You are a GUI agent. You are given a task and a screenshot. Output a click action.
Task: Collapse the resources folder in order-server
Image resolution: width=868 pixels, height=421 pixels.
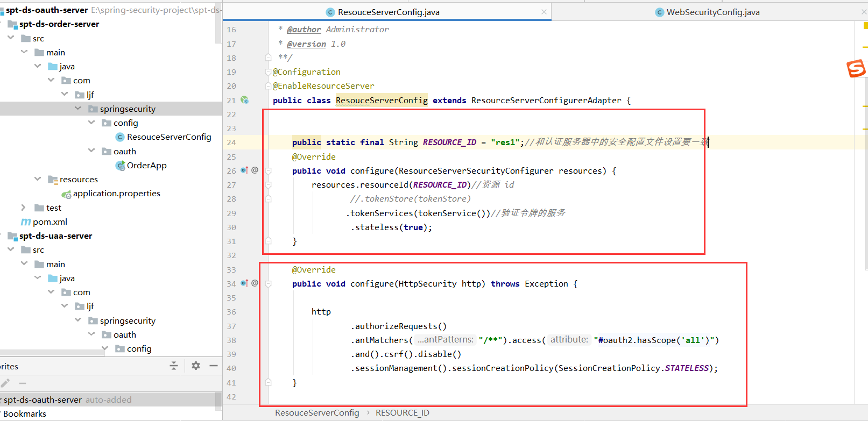point(38,179)
